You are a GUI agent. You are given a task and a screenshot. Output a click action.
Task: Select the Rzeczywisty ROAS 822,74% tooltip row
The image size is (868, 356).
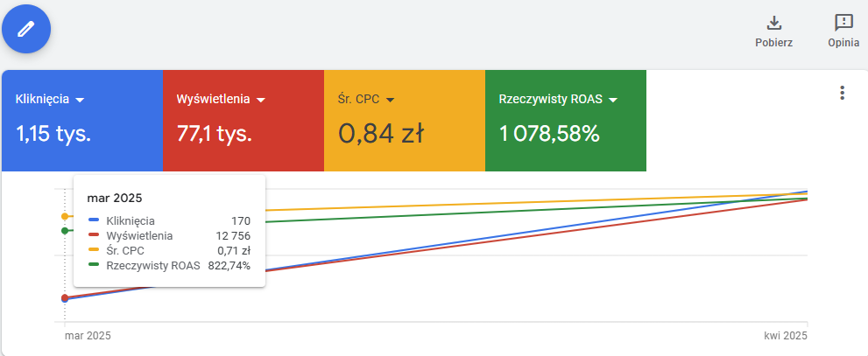coord(170,266)
